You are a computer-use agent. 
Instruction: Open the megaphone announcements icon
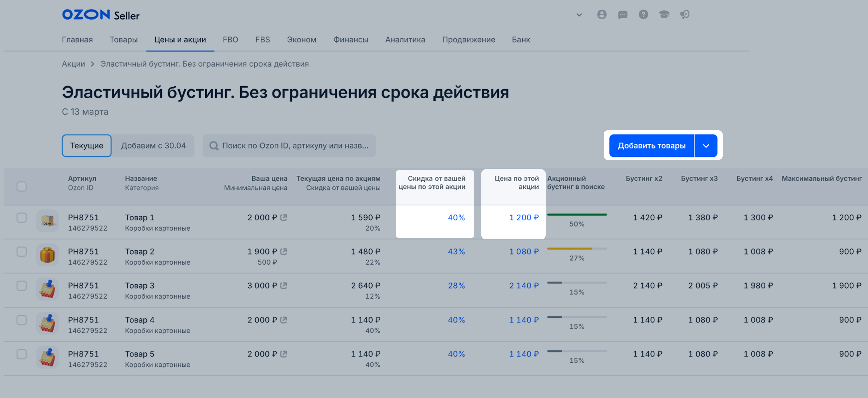685,15
